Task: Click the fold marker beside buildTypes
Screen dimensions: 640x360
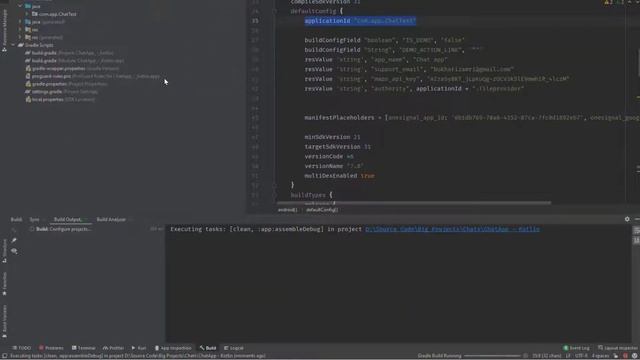Action: click(274, 195)
